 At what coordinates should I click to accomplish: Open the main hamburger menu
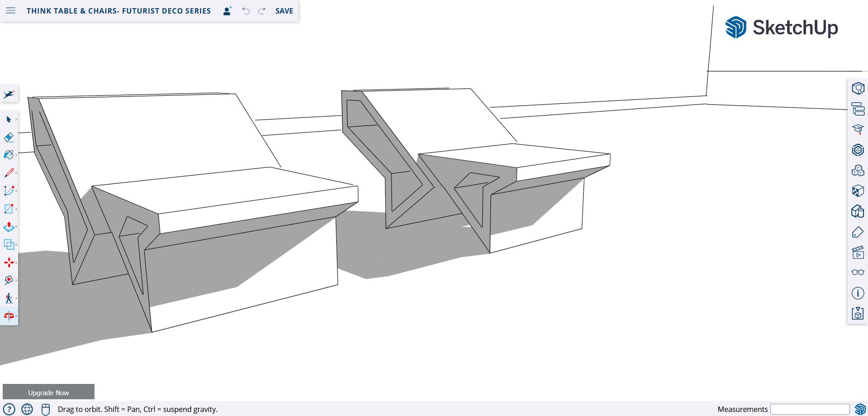11,11
